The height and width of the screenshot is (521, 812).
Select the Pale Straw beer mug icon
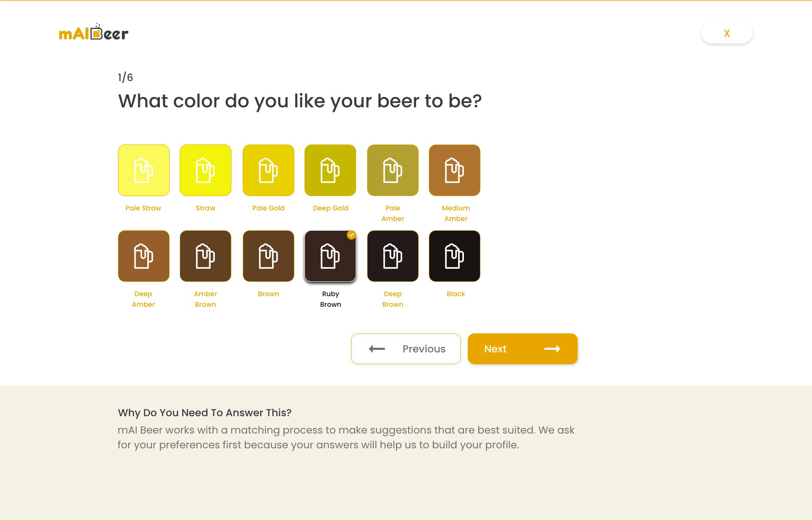click(143, 170)
